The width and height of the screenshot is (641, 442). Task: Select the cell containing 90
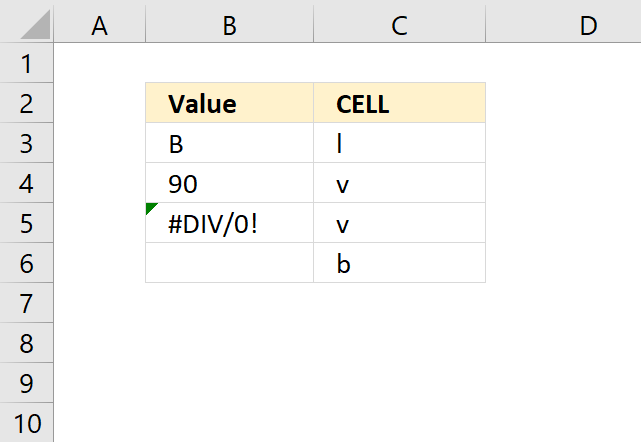point(229,184)
